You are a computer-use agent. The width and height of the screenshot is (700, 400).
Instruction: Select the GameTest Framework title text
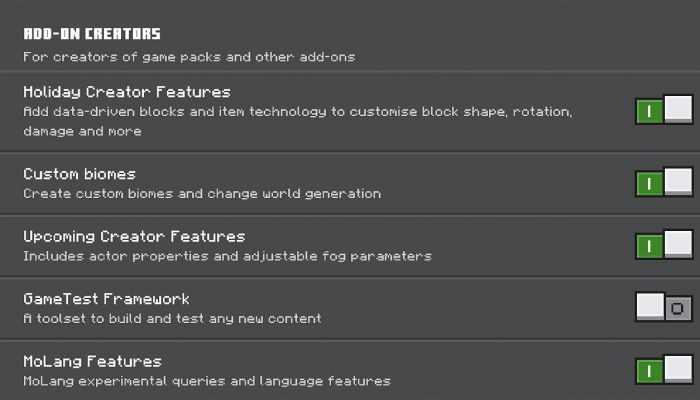[106, 299]
